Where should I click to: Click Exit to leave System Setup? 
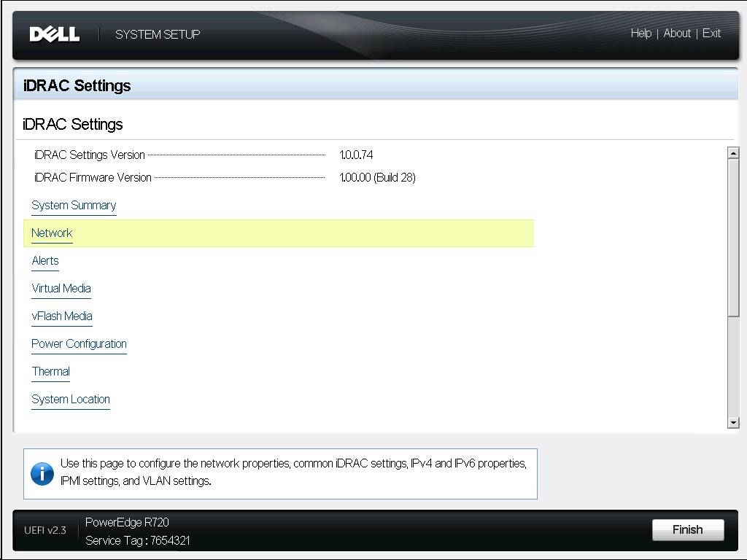pyautogui.click(x=711, y=34)
